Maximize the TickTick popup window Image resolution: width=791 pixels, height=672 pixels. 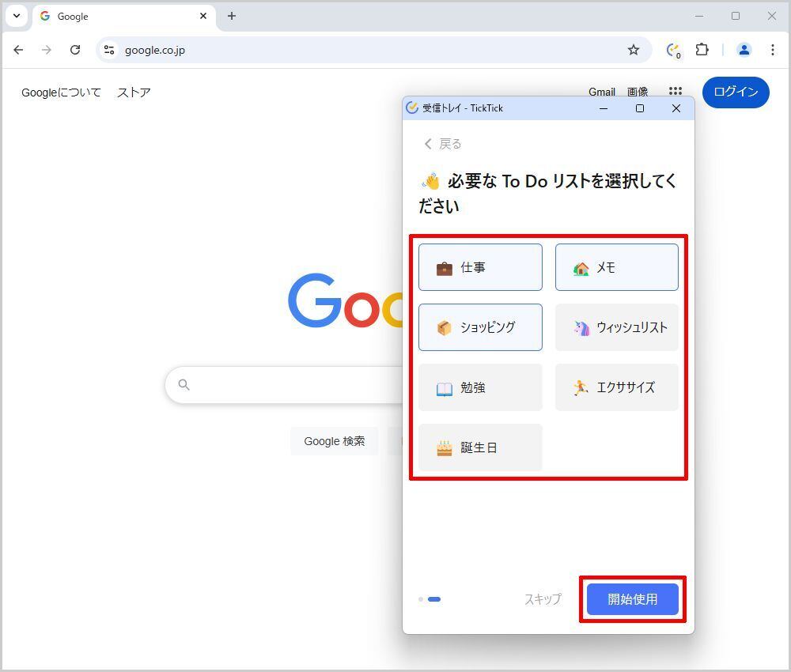click(x=640, y=108)
